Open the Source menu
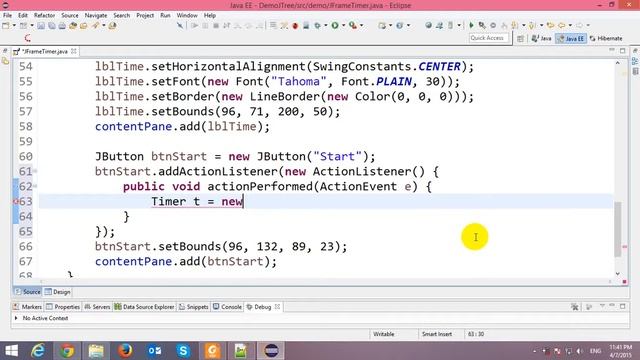The image size is (640, 360). [x=70, y=15]
